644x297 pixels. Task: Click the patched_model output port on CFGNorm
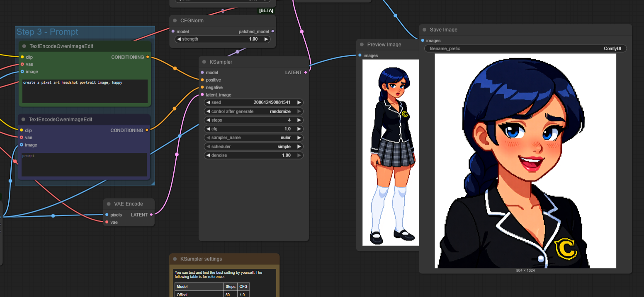(x=272, y=31)
